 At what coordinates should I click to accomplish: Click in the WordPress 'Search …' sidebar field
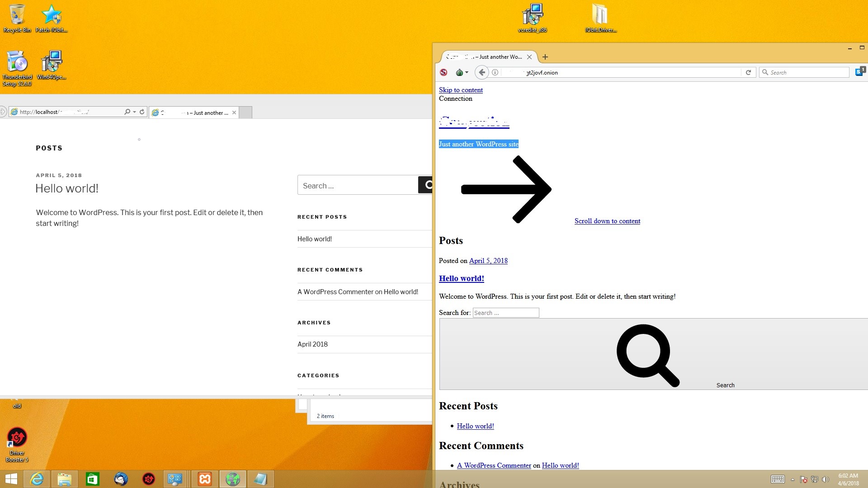[x=357, y=185]
